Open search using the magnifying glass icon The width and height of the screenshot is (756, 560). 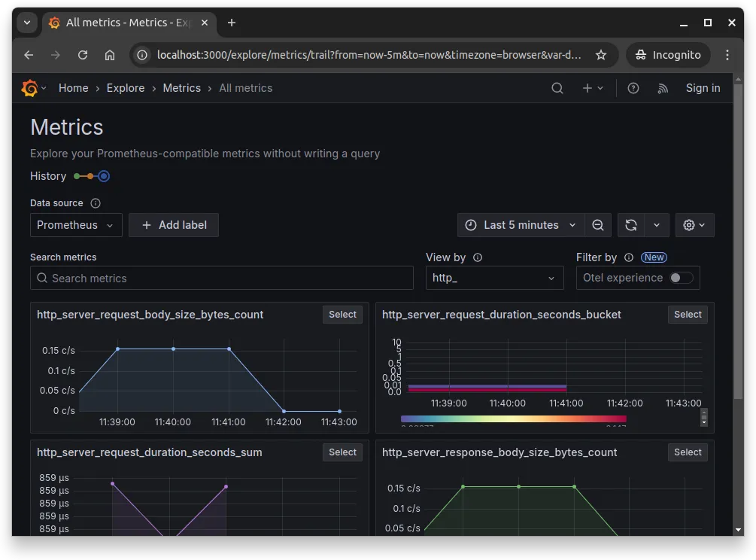coord(557,88)
